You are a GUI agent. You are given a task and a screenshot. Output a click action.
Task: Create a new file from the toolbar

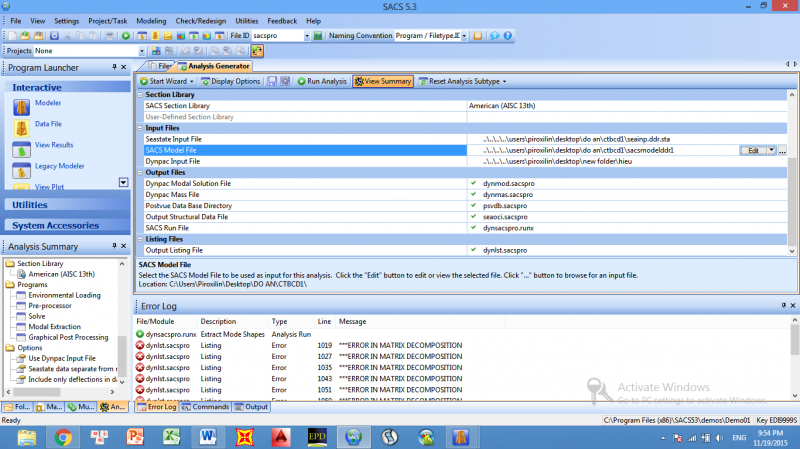point(12,36)
